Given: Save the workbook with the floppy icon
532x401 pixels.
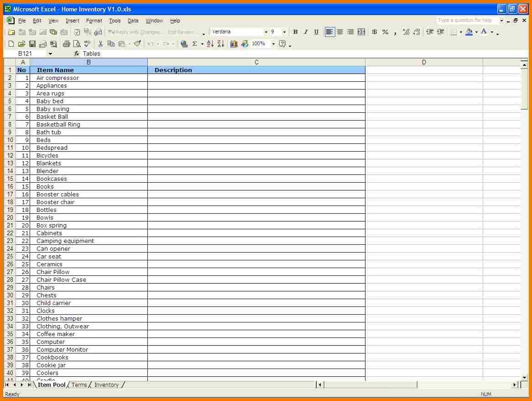Looking at the screenshot, I should pos(32,44).
